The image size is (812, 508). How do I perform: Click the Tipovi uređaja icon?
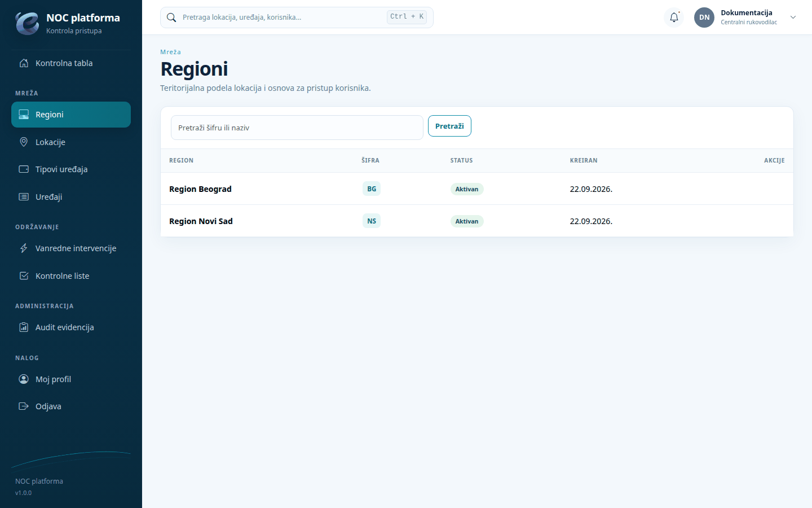pos(24,169)
